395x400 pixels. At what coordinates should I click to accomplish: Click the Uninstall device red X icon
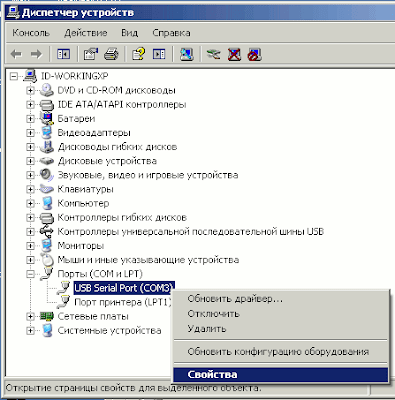click(x=234, y=54)
